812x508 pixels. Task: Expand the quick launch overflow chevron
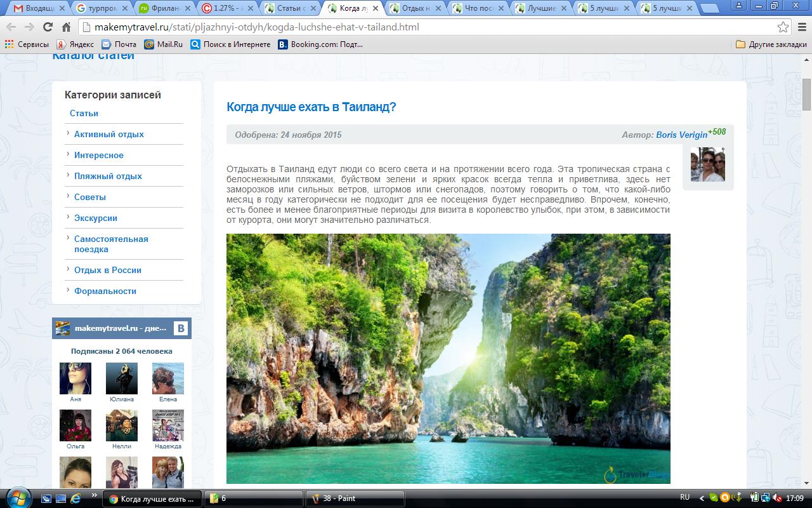coord(95,495)
